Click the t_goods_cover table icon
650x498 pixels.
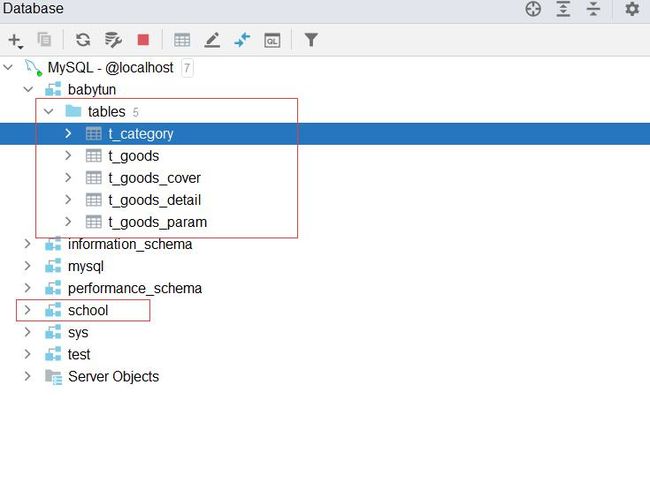coord(93,177)
